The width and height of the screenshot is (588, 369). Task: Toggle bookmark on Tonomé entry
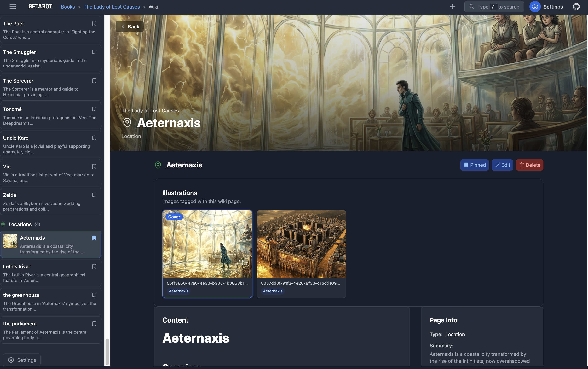94,109
